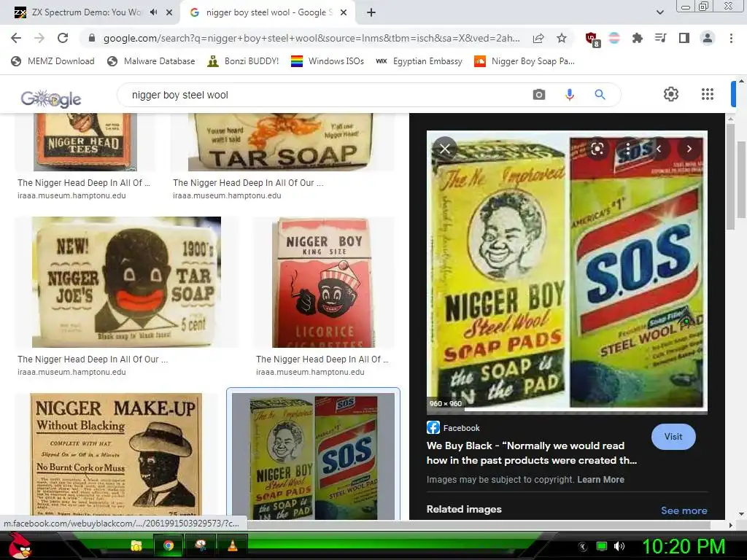Select the S.O.S steel wool result thumbnail

pos(313,456)
